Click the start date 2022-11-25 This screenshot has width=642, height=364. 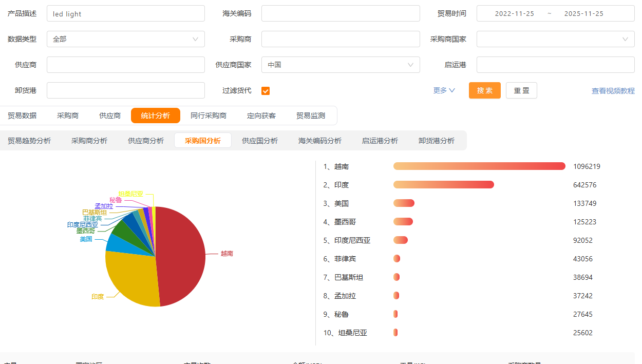pos(514,14)
